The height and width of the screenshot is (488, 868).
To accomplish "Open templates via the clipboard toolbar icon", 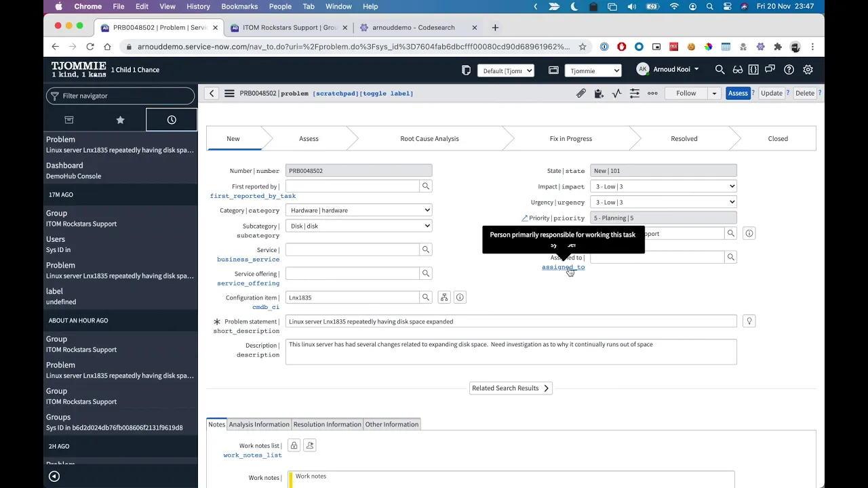I will coord(599,93).
